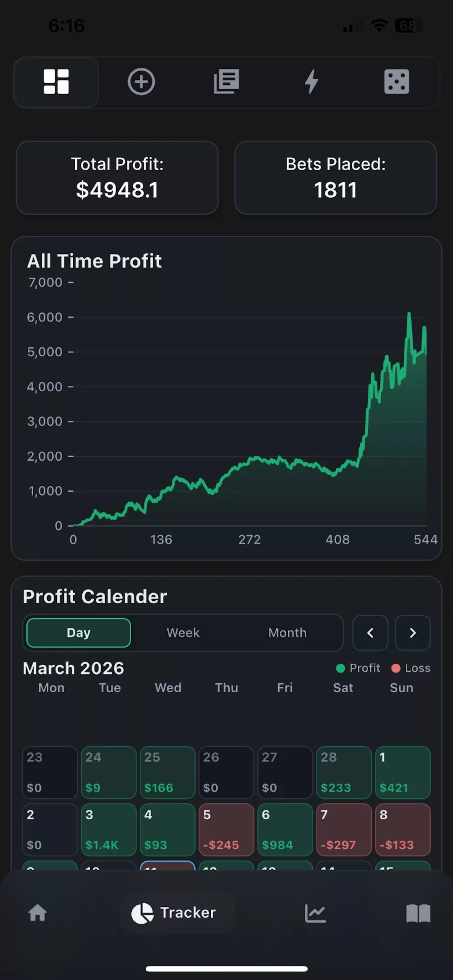Switch calendar to Month view
The width and height of the screenshot is (453, 980).
click(287, 633)
